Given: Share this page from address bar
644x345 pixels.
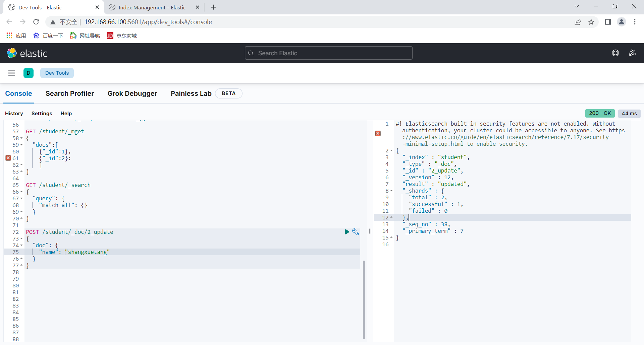Looking at the screenshot, I should coord(578,22).
